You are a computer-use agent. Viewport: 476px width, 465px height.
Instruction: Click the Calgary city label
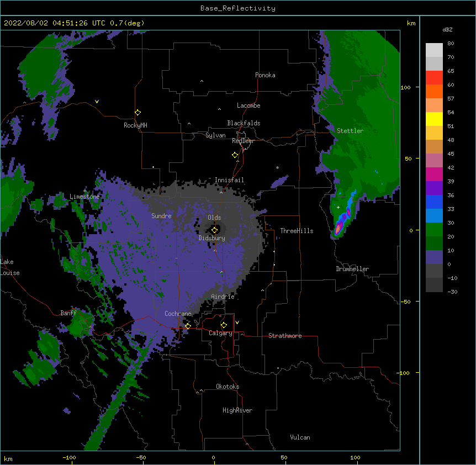(220, 333)
